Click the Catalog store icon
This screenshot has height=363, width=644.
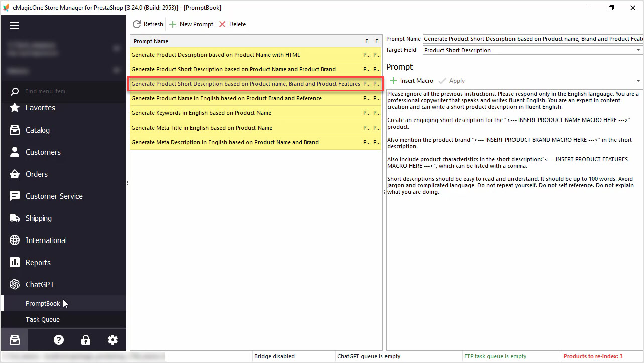(x=15, y=130)
